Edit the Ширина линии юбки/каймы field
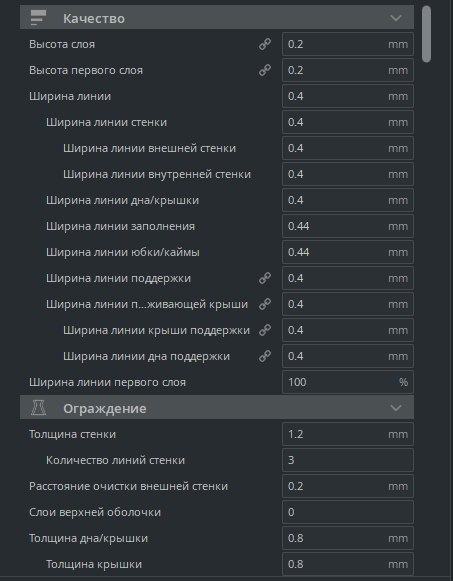The width and height of the screenshot is (453, 581). pos(348,252)
